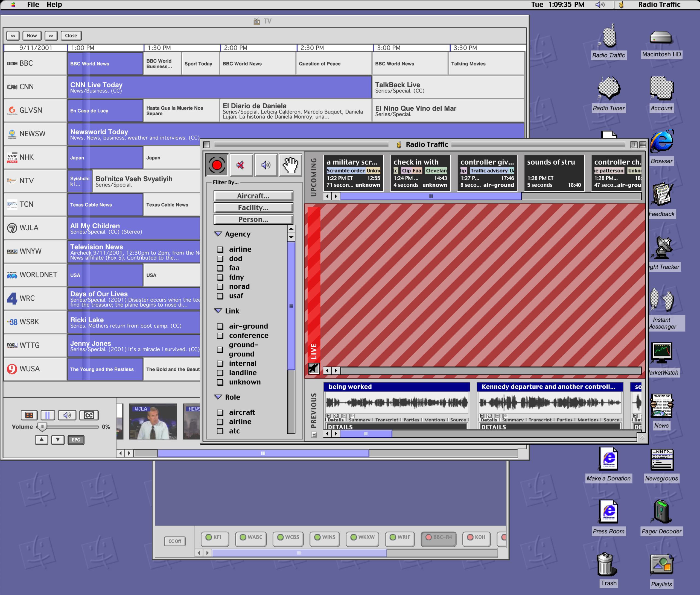Image resolution: width=700 pixels, height=595 pixels.
Task: Click the UPCOMING strip horizontal scrollbar thumb
Action: 431,196
